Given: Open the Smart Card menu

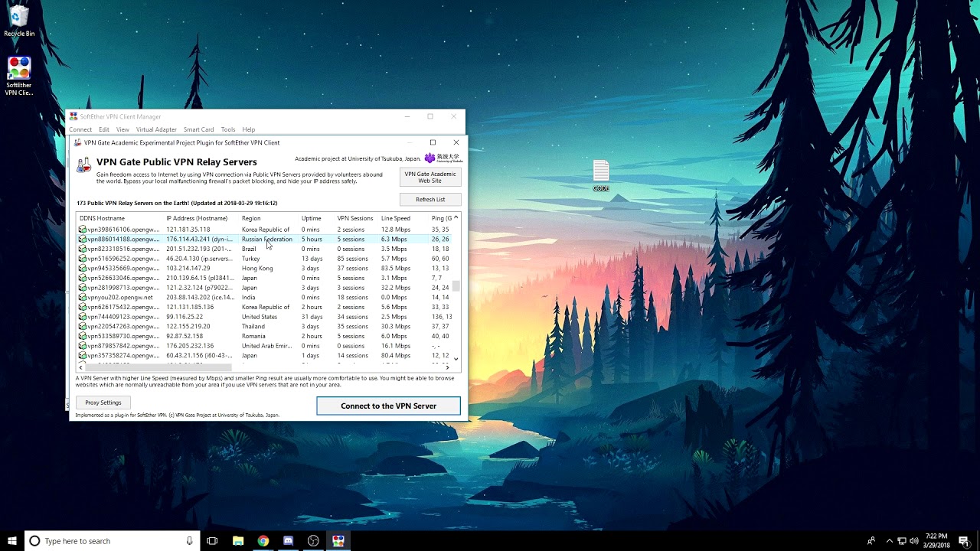Looking at the screenshot, I should [x=198, y=129].
